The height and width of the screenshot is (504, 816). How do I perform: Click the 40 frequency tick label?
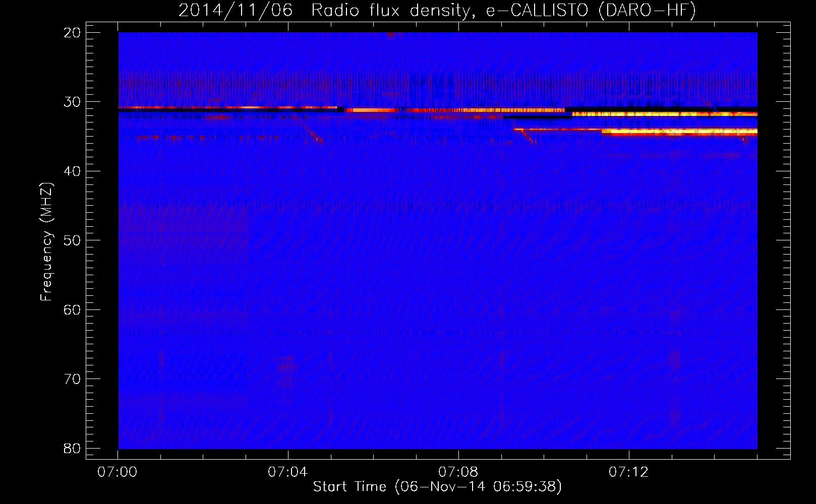72,171
